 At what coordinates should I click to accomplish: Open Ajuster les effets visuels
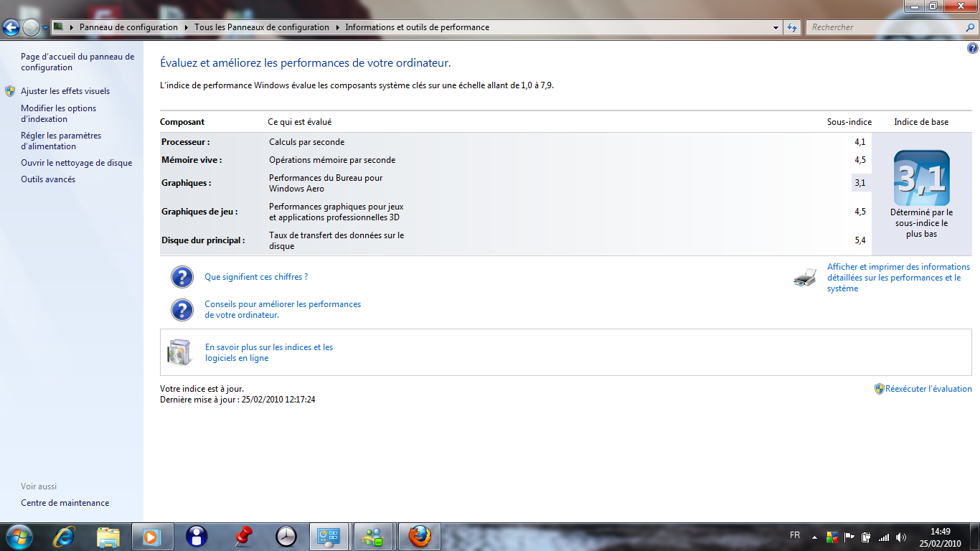pyautogui.click(x=65, y=91)
